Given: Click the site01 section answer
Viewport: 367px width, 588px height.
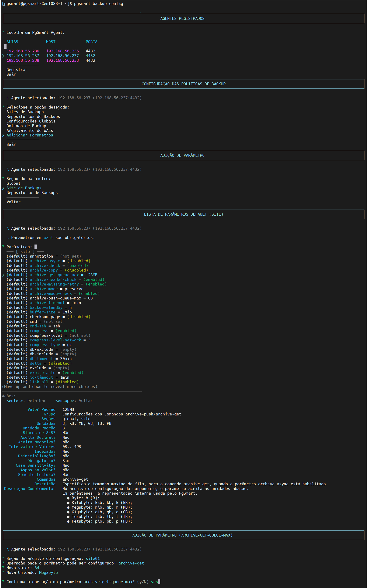Looking at the screenshot, I should [93, 558].
